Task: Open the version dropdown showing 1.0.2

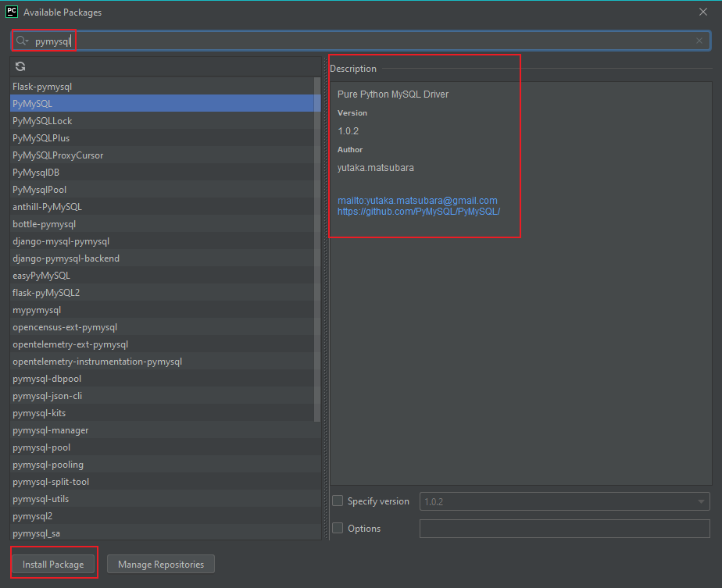Action: click(x=702, y=501)
